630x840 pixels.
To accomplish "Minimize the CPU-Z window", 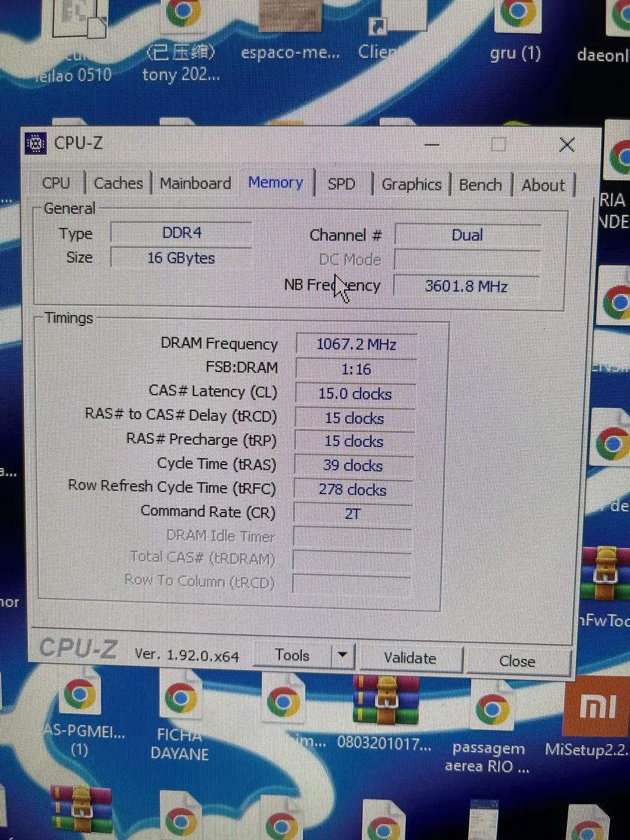I will 432,144.
